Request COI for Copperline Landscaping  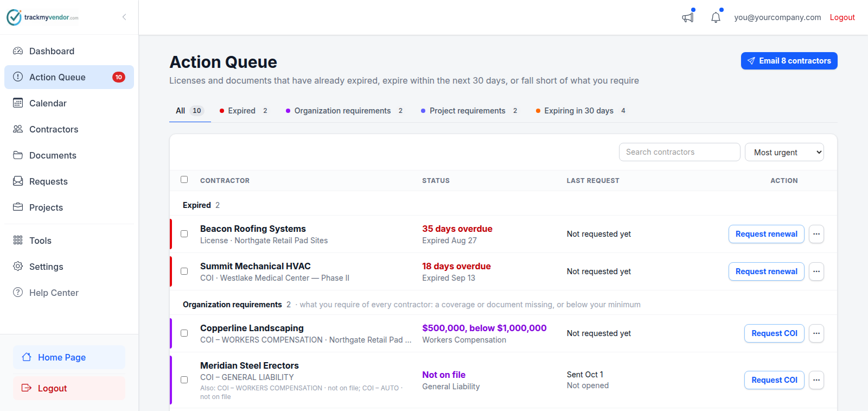pos(774,333)
